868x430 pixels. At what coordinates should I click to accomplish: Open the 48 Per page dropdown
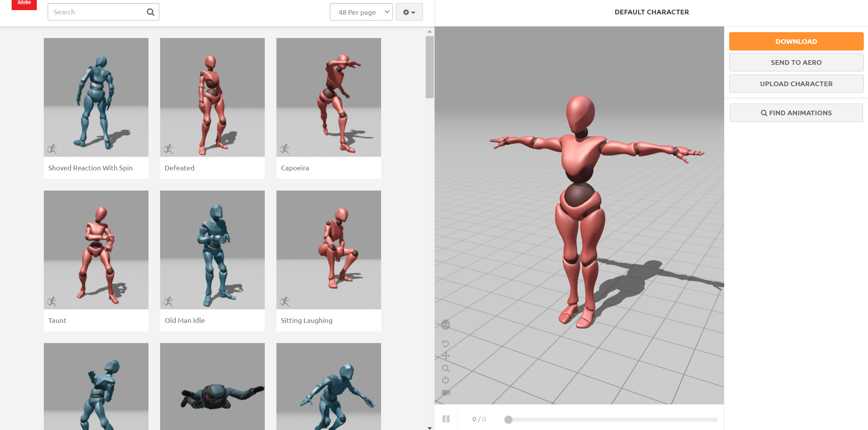click(x=361, y=12)
